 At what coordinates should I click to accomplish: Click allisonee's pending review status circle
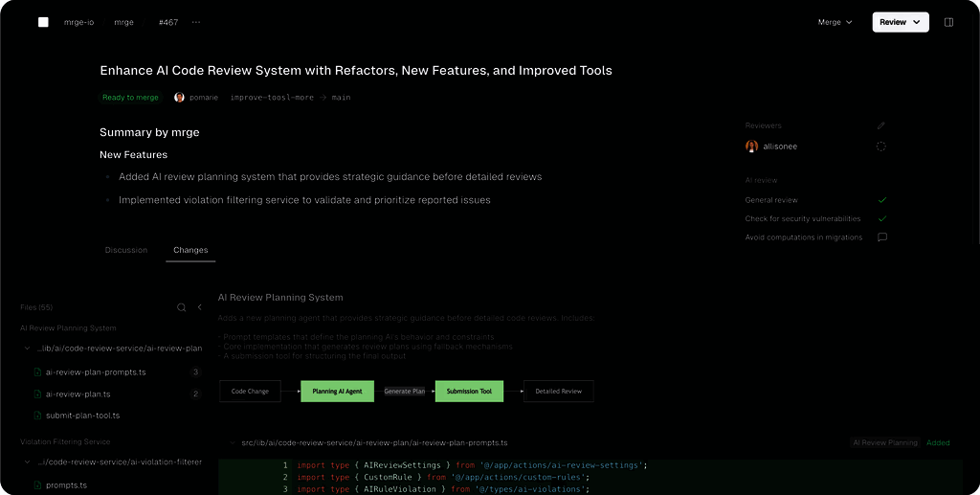coord(881,146)
